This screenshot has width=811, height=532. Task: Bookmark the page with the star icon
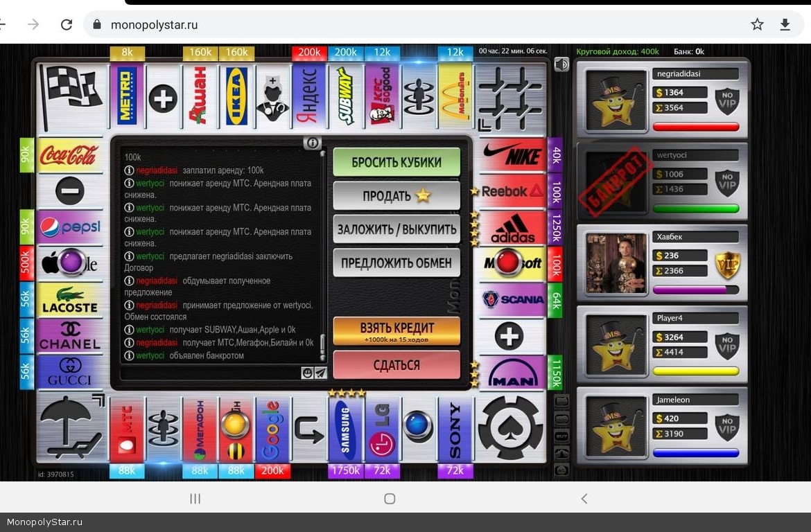(x=757, y=24)
